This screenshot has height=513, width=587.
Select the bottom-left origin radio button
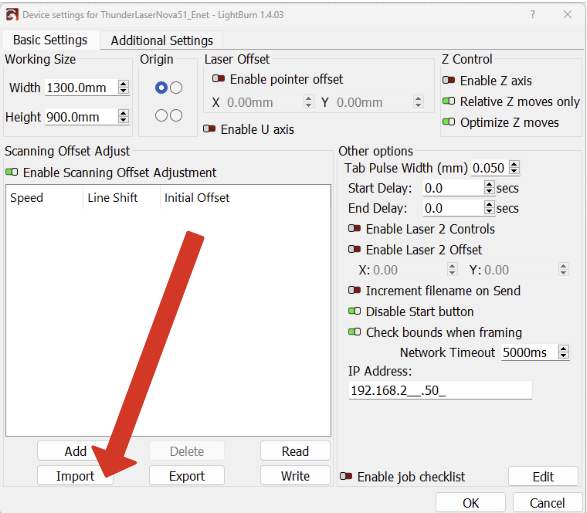(161, 115)
